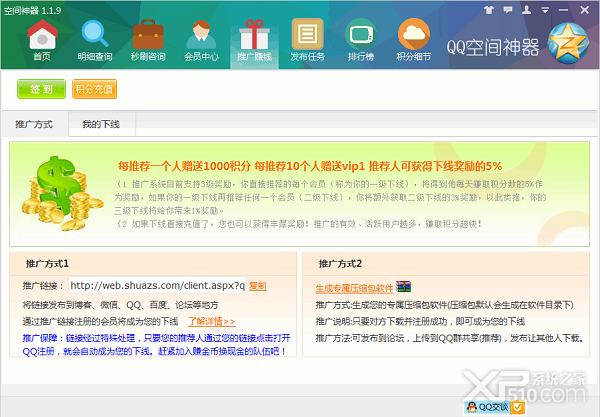600x417 pixels.
Task: Click the user account icon in title bar
Action: point(527,10)
